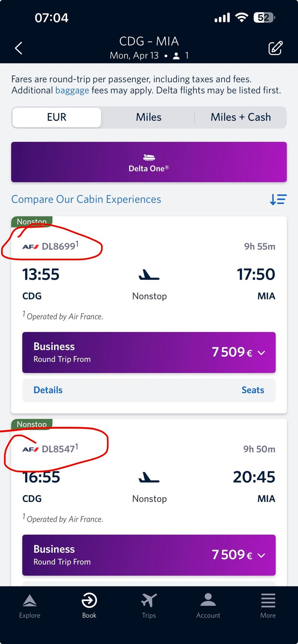Viewport: 298px width, 644px height.
Task: Open the baggage fees link
Action: [72, 90]
